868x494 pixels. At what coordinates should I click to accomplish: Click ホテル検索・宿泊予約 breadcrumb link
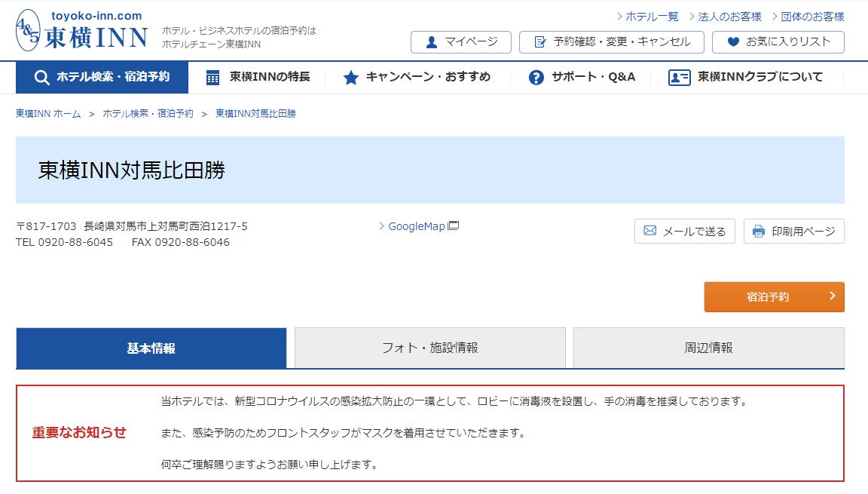148,114
